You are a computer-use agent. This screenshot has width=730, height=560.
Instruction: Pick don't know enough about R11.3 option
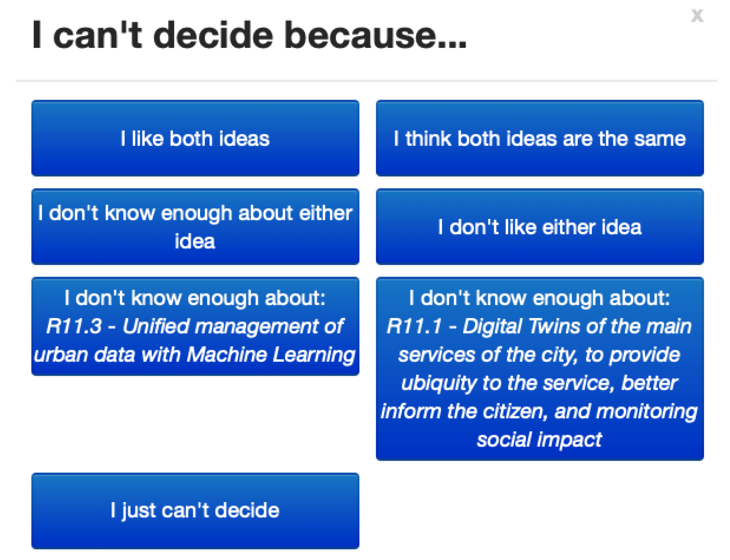pos(195,326)
